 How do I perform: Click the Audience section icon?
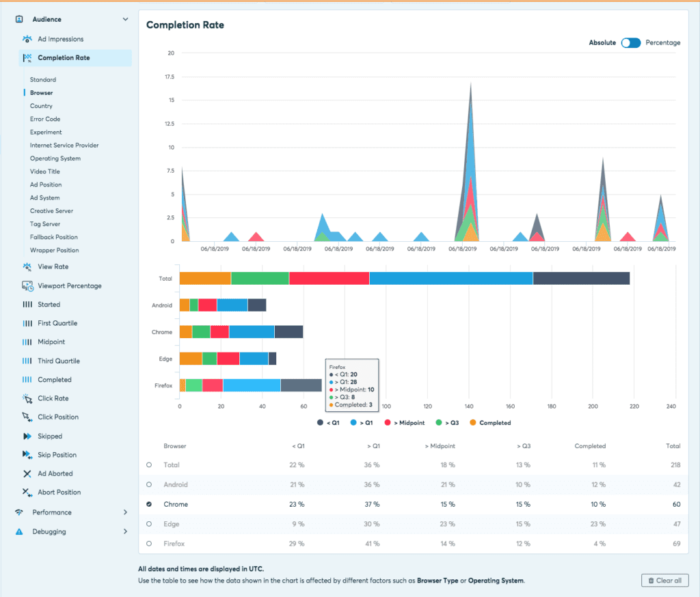19,19
